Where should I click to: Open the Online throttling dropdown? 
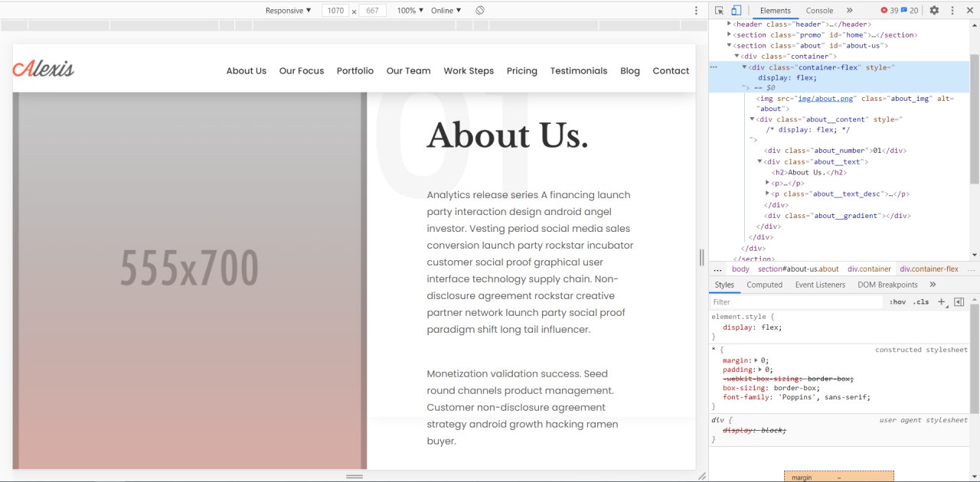tap(446, 11)
